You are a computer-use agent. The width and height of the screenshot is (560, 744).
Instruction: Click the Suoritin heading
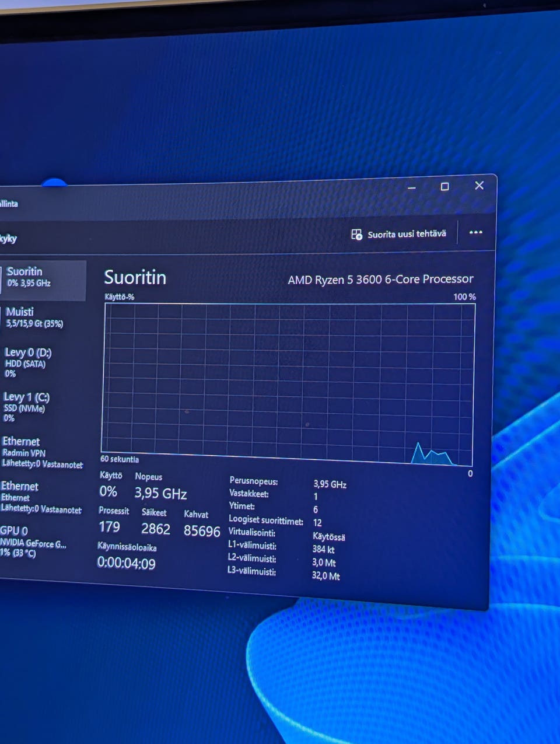coord(135,277)
